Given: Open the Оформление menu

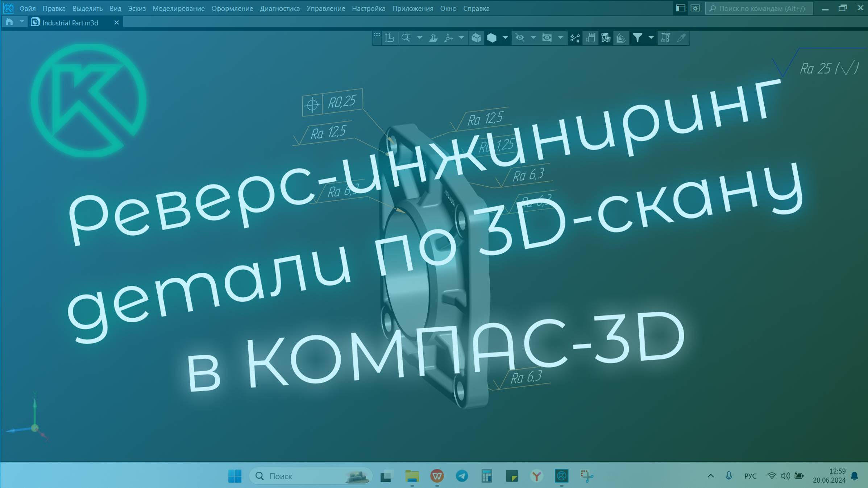Looking at the screenshot, I should pyautogui.click(x=232, y=8).
